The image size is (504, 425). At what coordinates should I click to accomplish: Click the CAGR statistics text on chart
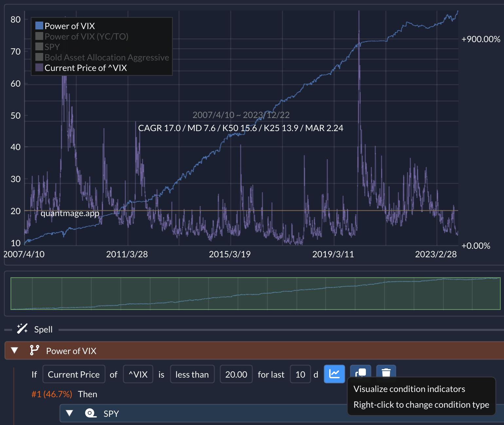pos(241,128)
